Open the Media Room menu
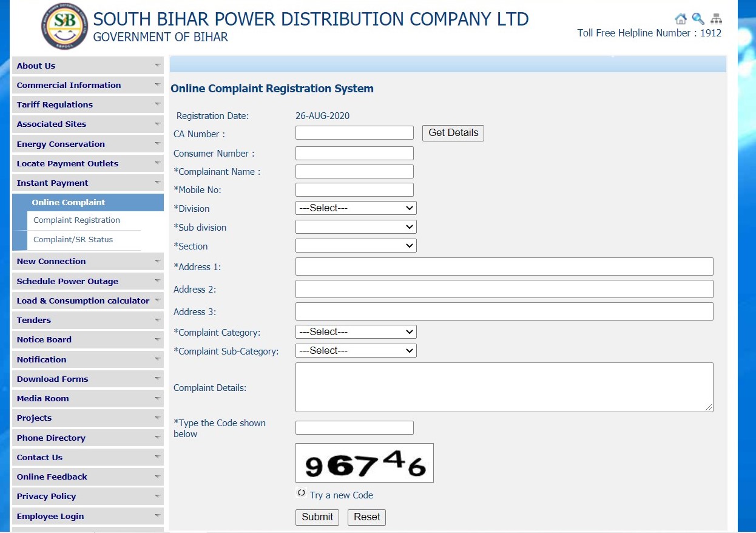The width and height of the screenshot is (756, 533). tap(88, 398)
